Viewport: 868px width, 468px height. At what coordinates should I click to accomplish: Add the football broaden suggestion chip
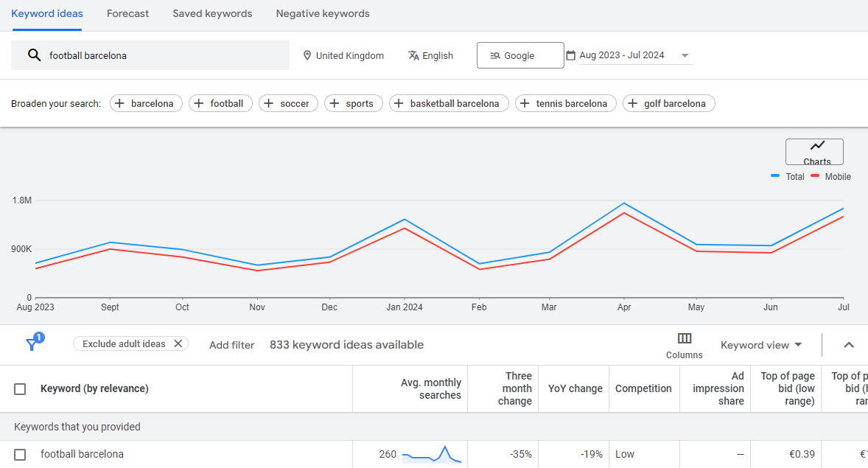220,104
